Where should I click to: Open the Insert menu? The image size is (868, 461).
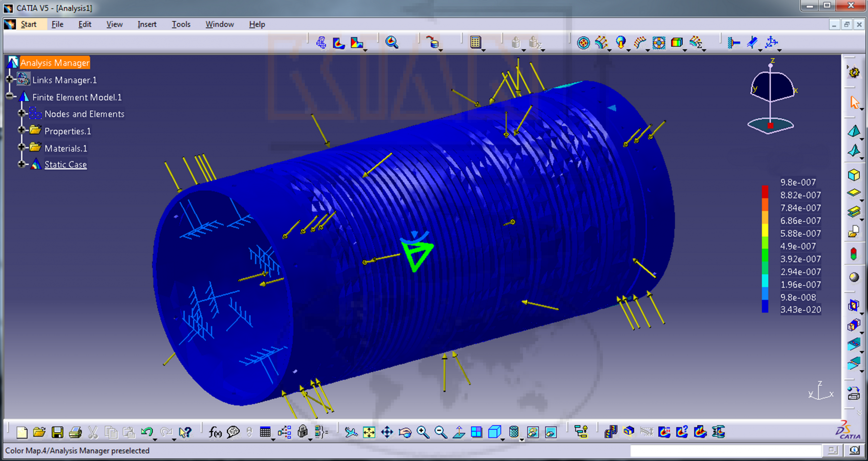tap(147, 24)
